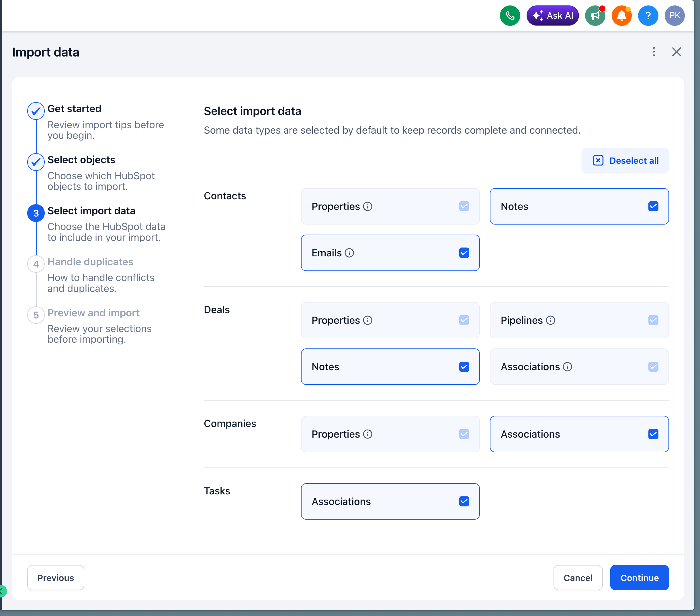
Task: Toggle the Deals Pipelines checkbox
Action: coord(653,320)
